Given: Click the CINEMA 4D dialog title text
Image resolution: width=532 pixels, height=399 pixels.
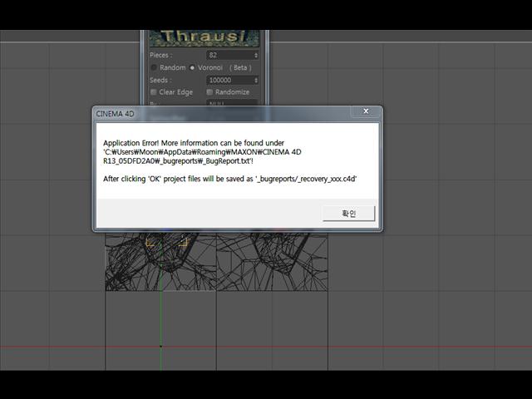Looking at the screenshot, I should [115, 114].
